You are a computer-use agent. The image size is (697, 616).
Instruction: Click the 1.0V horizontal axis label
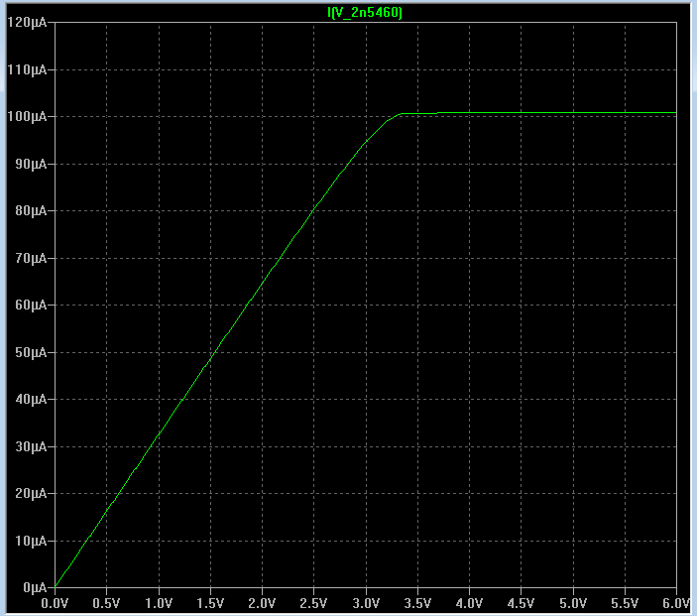[x=159, y=603]
